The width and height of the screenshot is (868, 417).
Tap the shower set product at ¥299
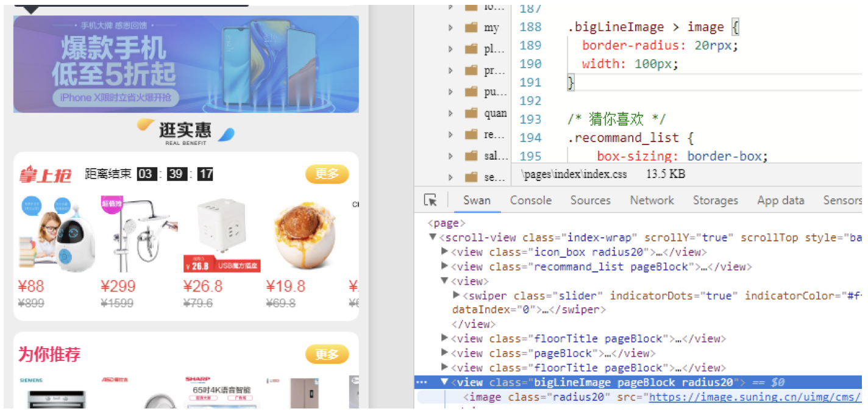140,235
